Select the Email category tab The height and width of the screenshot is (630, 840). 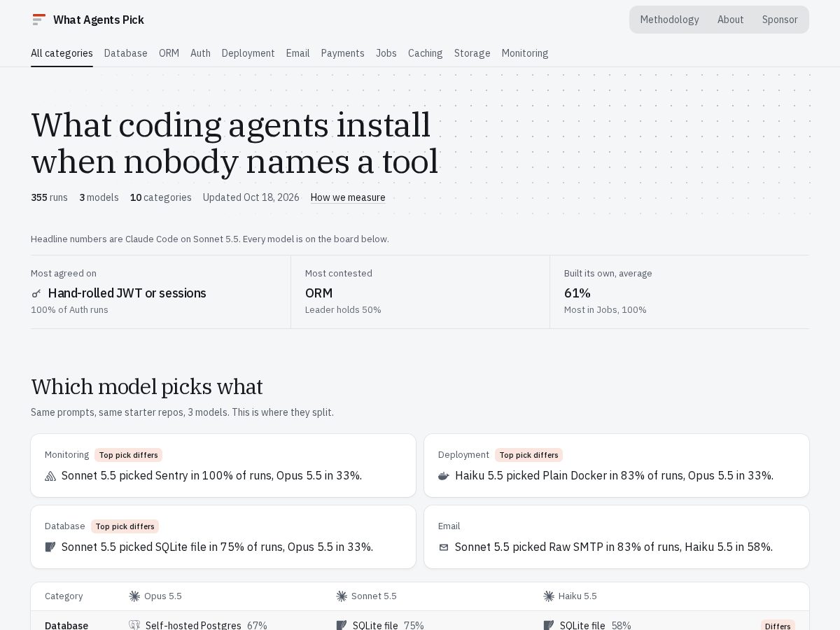297,53
